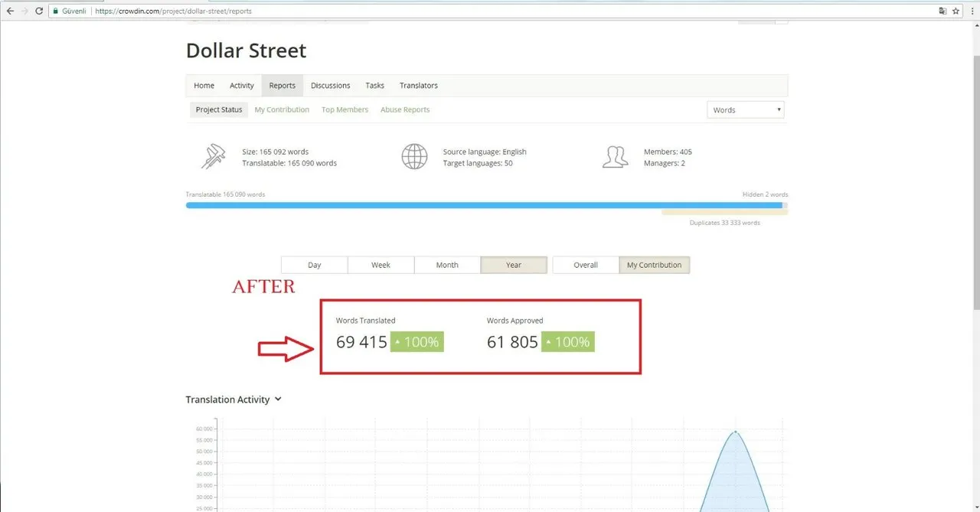Open the Translators tab
The image size is (980, 512).
(x=419, y=86)
